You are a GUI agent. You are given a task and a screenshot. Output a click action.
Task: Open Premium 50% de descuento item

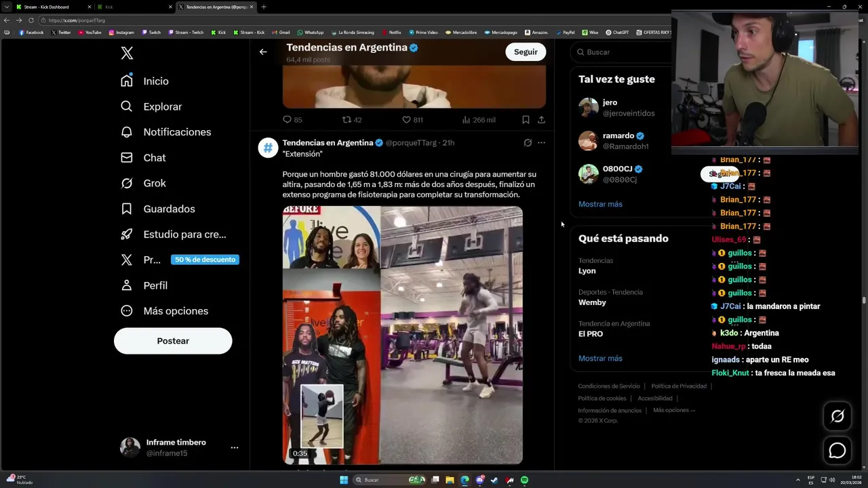[x=179, y=260]
